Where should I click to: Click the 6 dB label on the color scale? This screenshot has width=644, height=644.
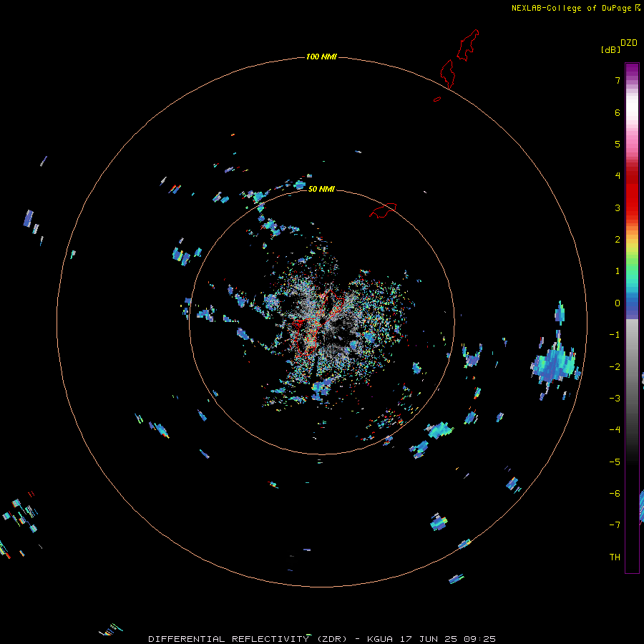tap(618, 112)
